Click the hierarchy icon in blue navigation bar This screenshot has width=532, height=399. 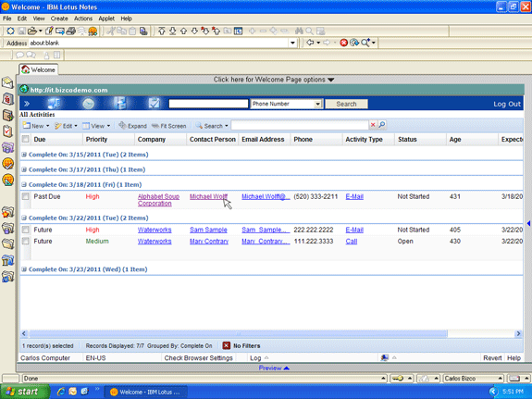click(x=119, y=104)
